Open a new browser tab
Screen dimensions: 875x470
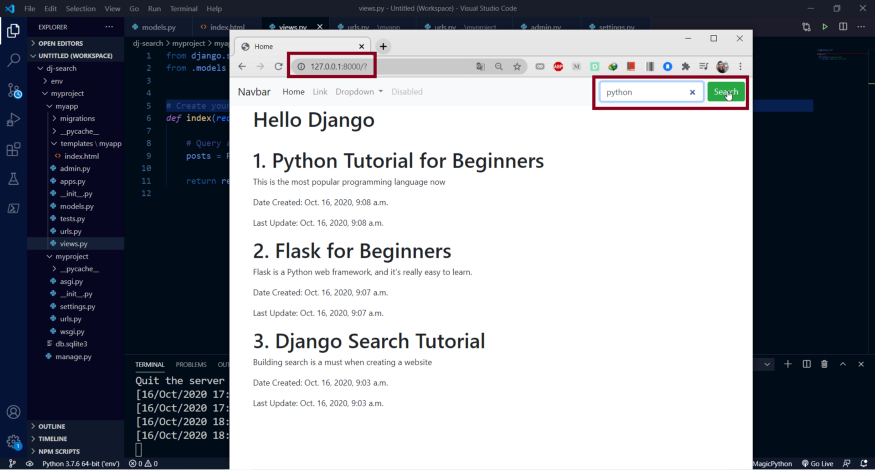383,46
